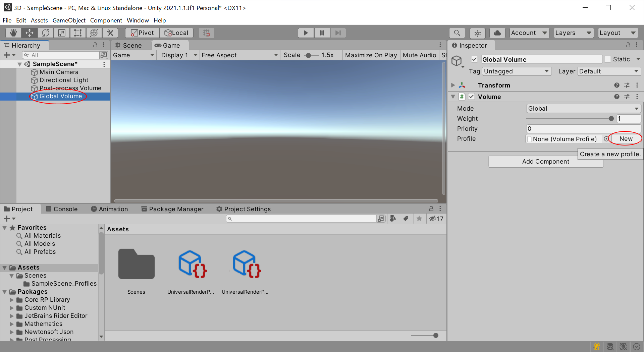Image resolution: width=644 pixels, height=352 pixels.
Task: Click the Step frame button
Action: coord(338,33)
